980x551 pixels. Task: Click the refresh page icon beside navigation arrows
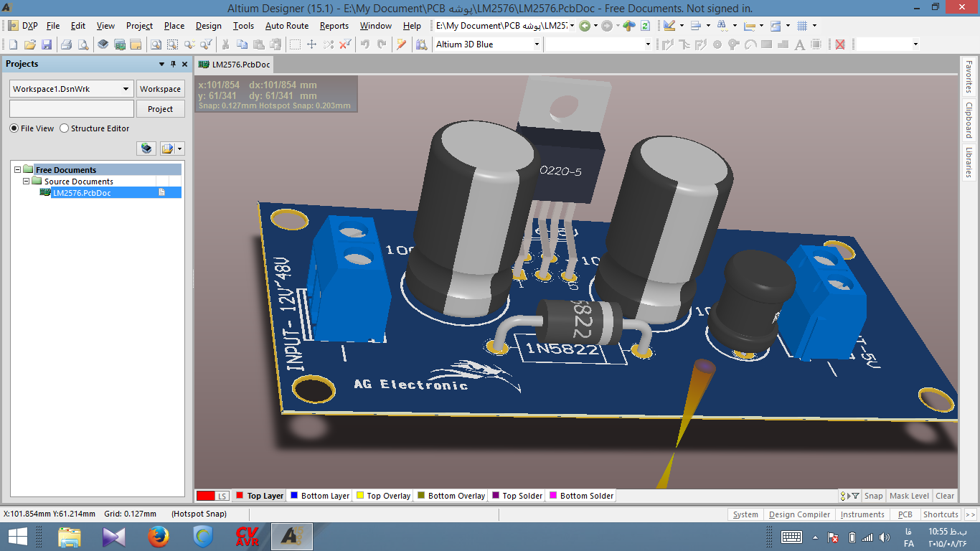pyautogui.click(x=645, y=26)
